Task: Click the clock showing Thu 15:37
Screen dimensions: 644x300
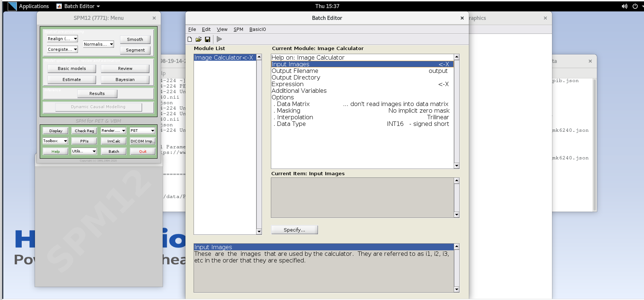Action: pyautogui.click(x=327, y=6)
